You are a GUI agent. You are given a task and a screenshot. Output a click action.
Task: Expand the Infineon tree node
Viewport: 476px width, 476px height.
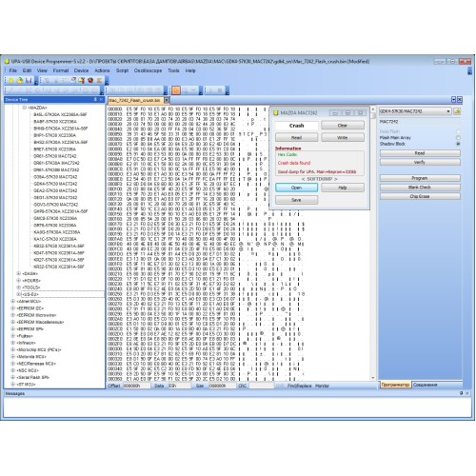12,343
